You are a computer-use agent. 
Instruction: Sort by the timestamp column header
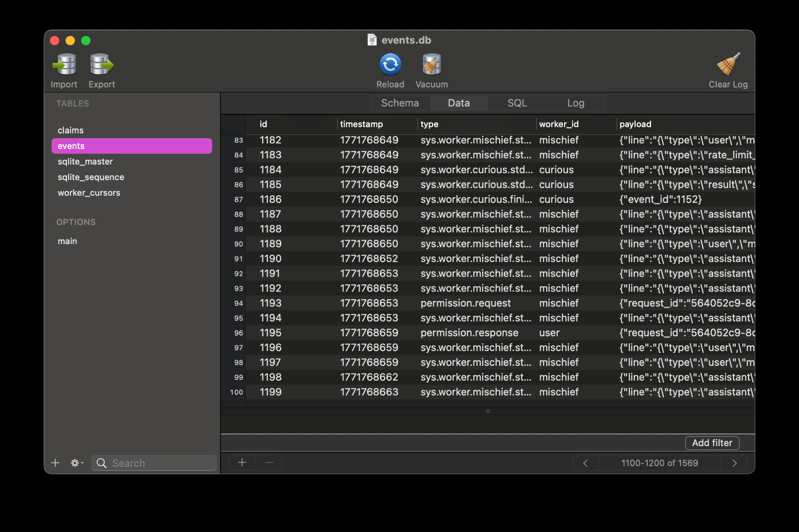pyautogui.click(x=361, y=124)
